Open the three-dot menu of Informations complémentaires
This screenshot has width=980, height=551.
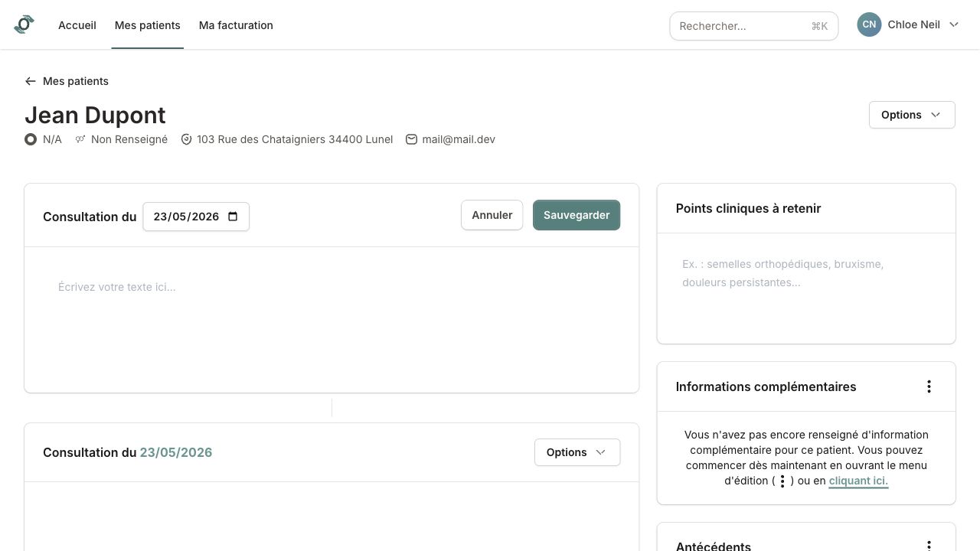click(x=929, y=386)
